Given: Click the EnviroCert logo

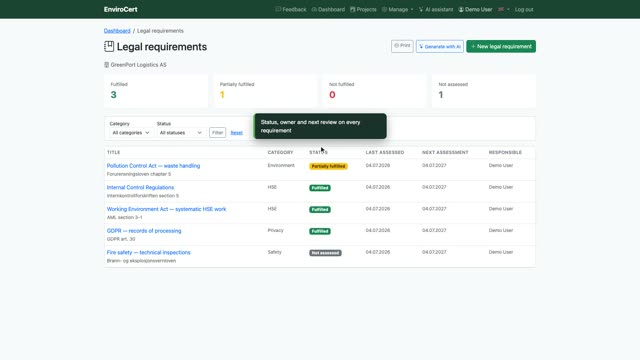Looking at the screenshot, I should point(120,9).
